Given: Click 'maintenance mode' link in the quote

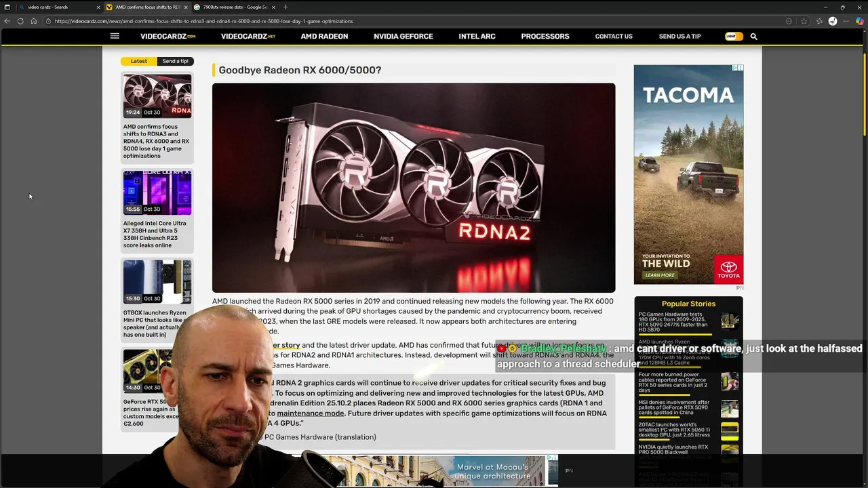Looking at the screenshot, I should (311, 413).
